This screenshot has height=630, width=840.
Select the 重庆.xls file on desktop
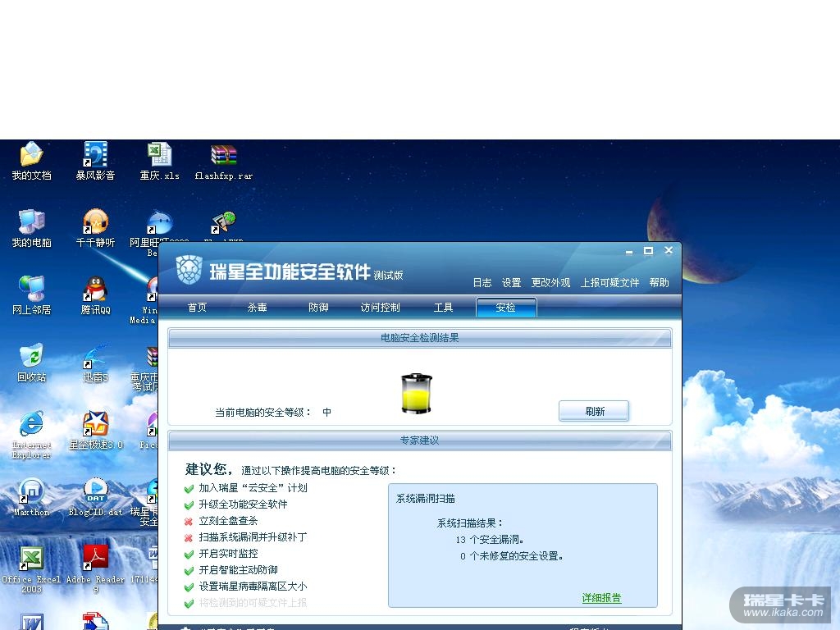point(159,161)
